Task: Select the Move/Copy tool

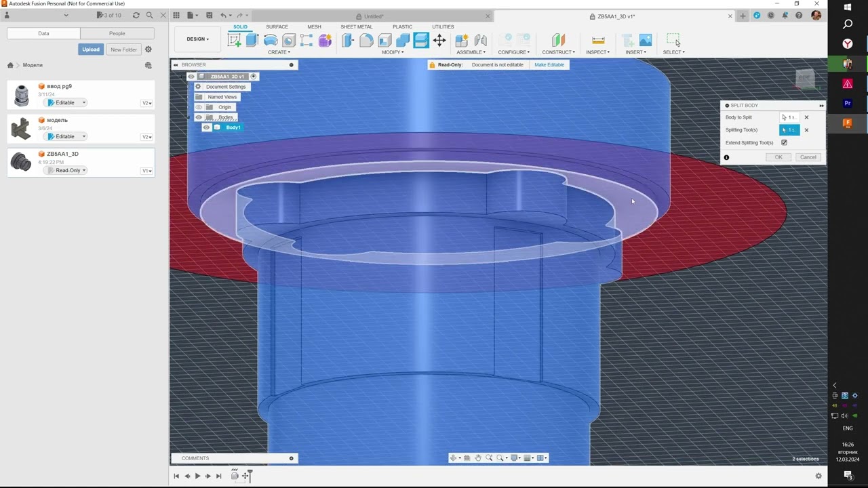Action: point(439,41)
